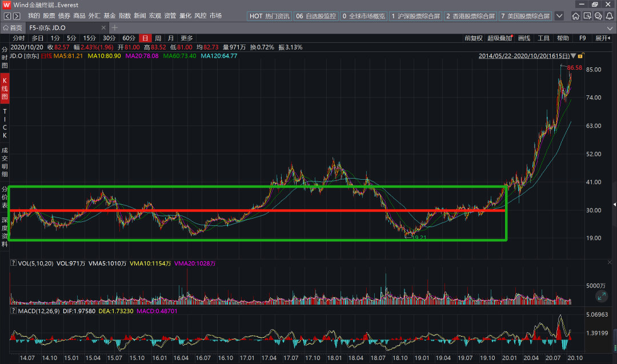Select the 深度资料 side tab
The height and width of the screenshot is (364, 617).
(5, 232)
